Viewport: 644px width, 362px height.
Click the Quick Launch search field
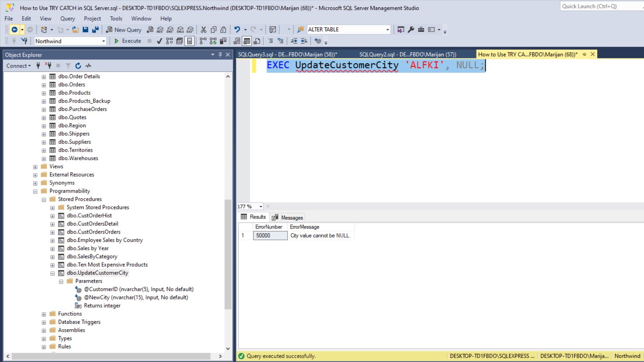600,6
